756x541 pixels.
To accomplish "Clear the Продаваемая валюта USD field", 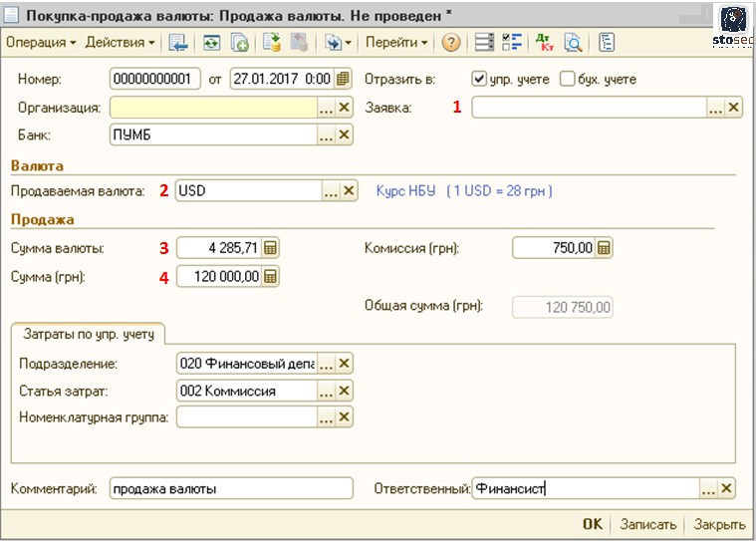I will pos(349,191).
